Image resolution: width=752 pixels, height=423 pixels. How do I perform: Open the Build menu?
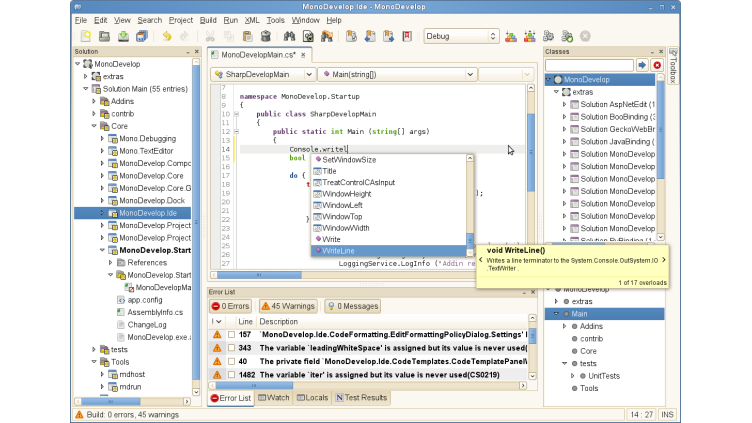point(208,20)
